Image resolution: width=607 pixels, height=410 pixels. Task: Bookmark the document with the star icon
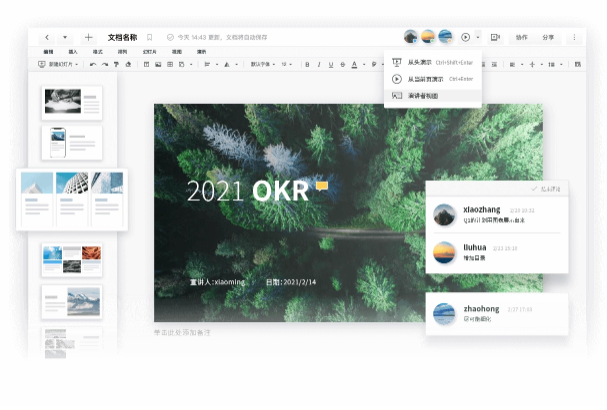(x=150, y=37)
